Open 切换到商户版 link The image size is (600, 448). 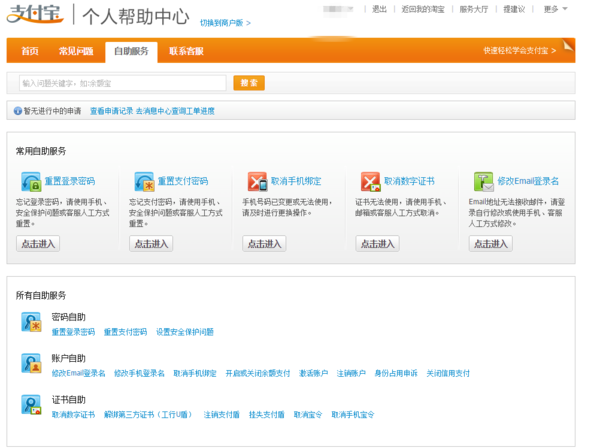[x=225, y=23]
